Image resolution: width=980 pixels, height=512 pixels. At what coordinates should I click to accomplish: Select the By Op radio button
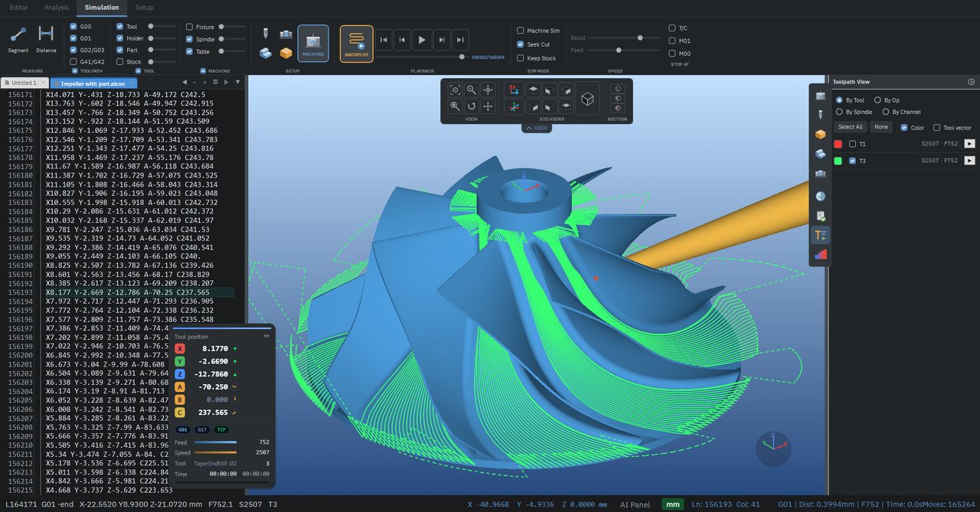pyautogui.click(x=877, y=100)
